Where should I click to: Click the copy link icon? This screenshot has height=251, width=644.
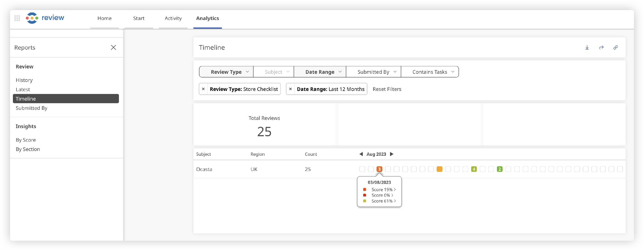pos(615,47)
